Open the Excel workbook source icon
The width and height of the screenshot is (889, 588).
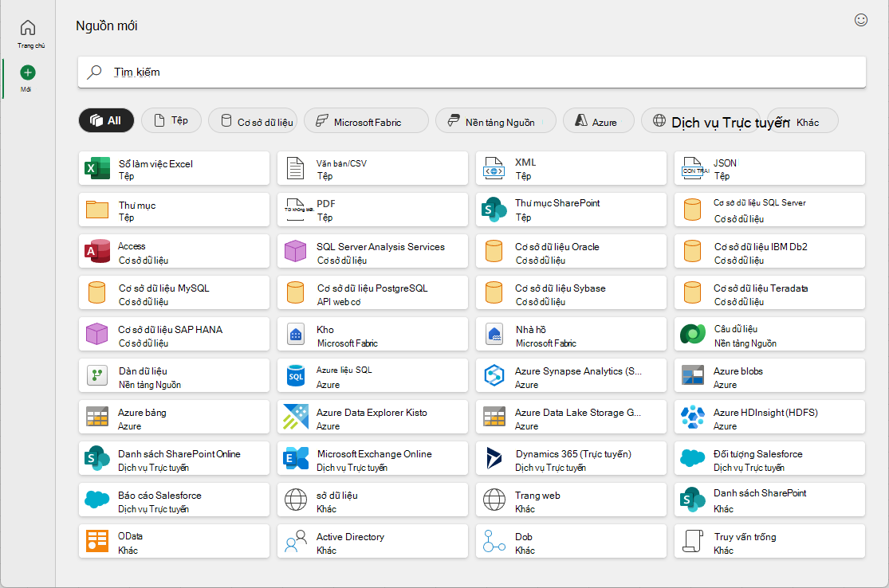[97, 168]
